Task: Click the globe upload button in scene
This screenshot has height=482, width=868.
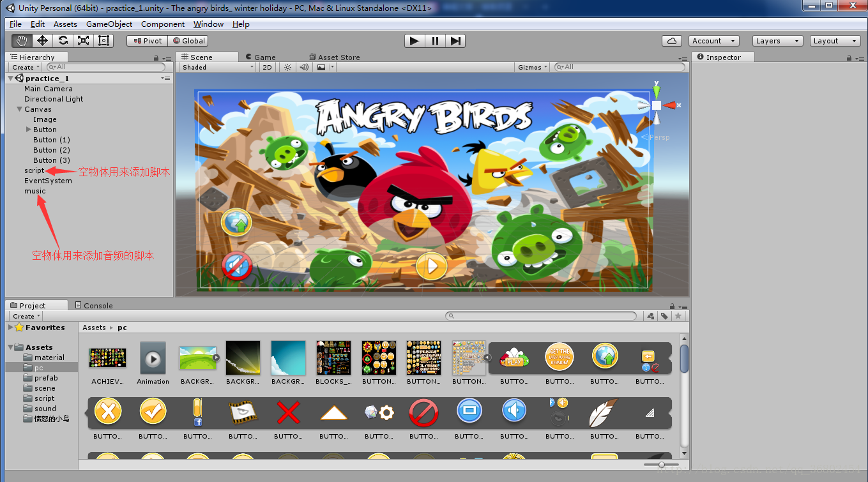Action: coord(236,223)
